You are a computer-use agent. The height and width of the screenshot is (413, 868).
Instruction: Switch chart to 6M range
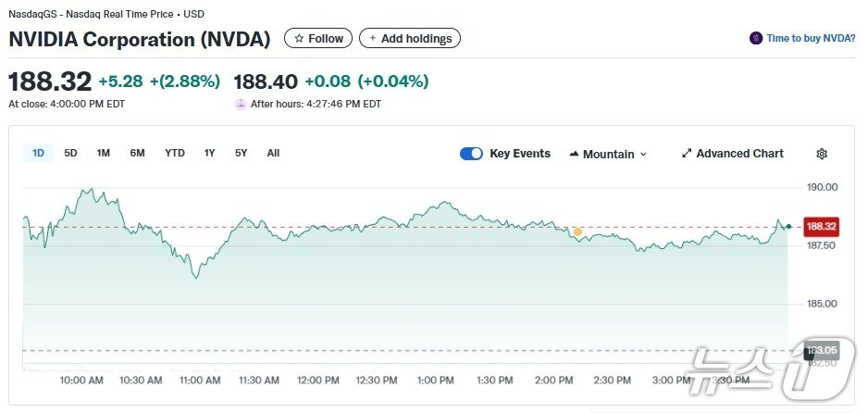137,153
